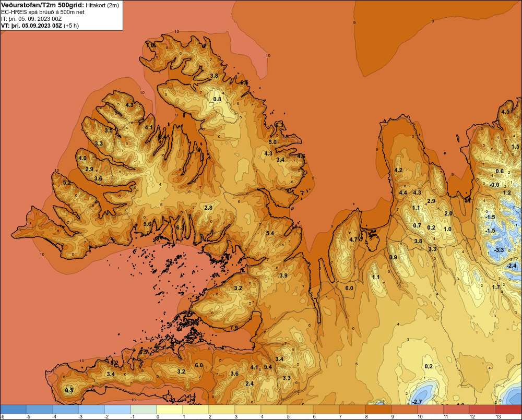Screen dimensions: 522x420
Task: Click the '-2.7' temperature value
Action: (417, 402)
